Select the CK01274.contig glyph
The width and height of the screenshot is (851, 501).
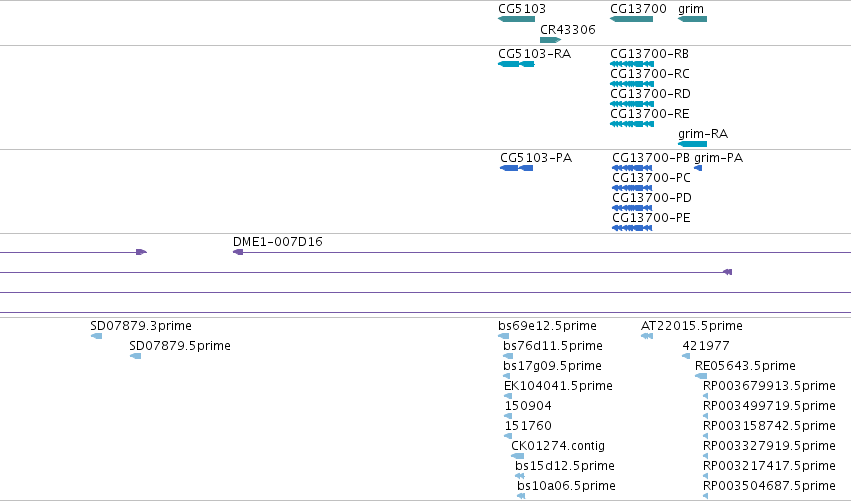[517, 456]
